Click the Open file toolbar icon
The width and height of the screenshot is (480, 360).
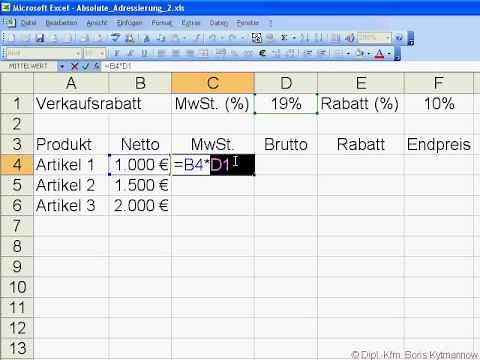click(x=26, y=38)
